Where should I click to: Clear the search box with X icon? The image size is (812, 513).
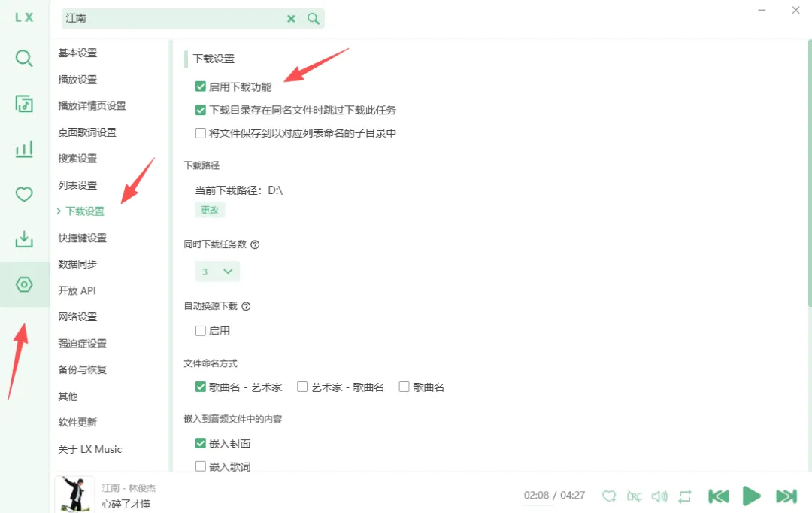[291, 19]
